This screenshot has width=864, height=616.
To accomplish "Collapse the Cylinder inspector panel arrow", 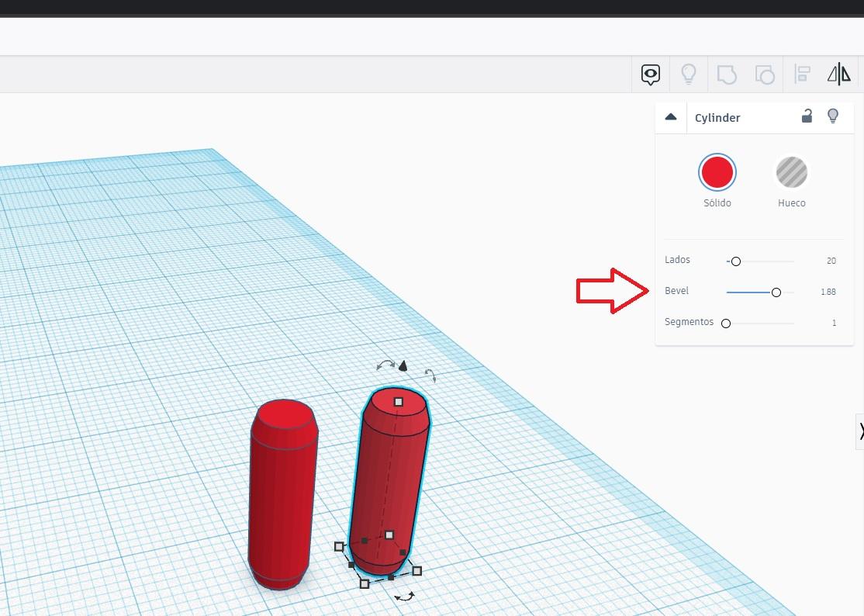I will 671,117.
